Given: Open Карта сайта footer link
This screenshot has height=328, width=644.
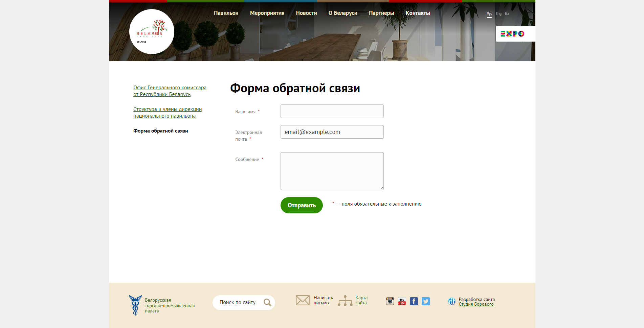Looking at the screenshot, I should [x=361, y=300].
